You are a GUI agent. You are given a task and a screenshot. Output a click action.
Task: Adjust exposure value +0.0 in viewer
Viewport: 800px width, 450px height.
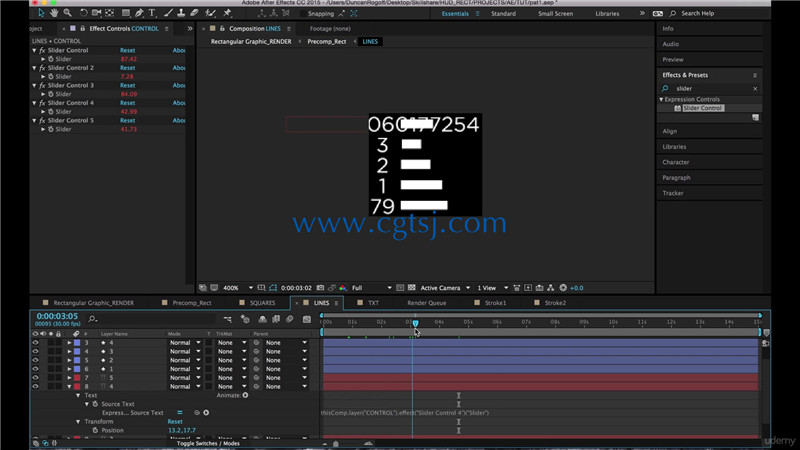pyautogui.click(x=577, y=288)
